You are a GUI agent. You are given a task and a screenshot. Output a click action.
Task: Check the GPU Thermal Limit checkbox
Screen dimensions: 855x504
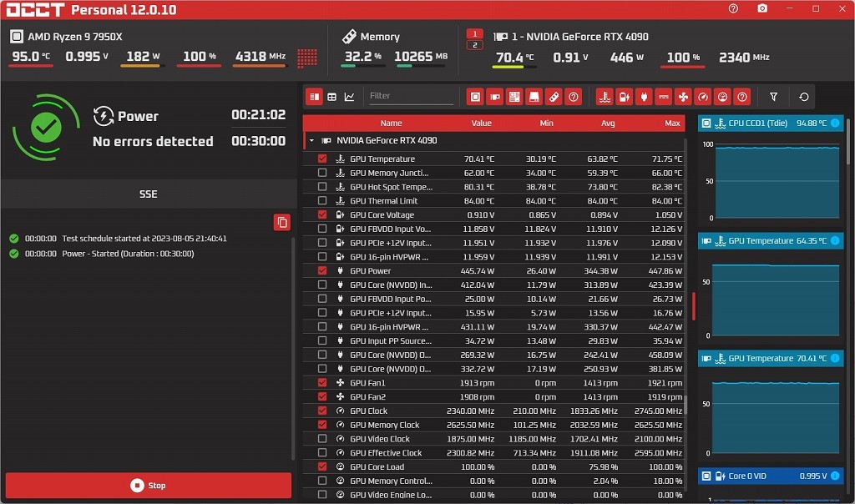click(322, 200)
